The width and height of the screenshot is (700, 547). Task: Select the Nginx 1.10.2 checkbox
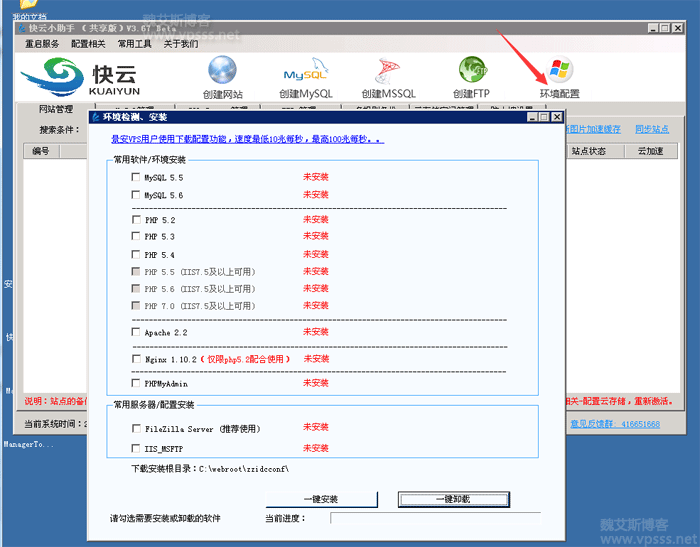(x=136, y=358)
